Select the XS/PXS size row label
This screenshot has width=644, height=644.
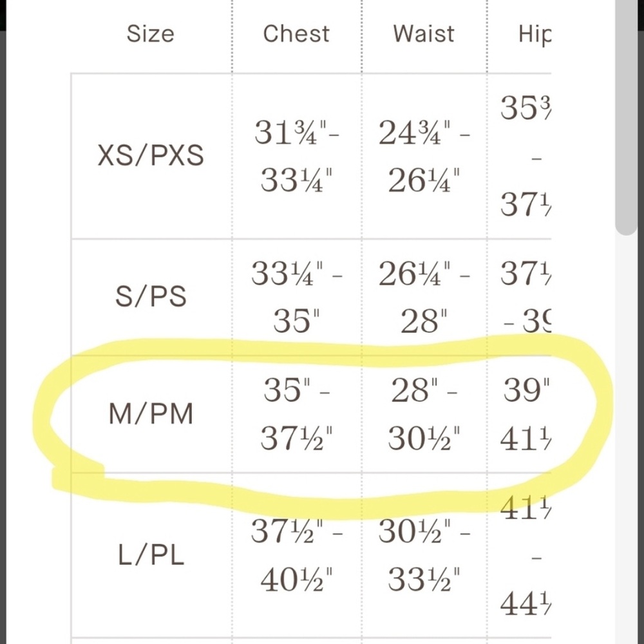151,156
